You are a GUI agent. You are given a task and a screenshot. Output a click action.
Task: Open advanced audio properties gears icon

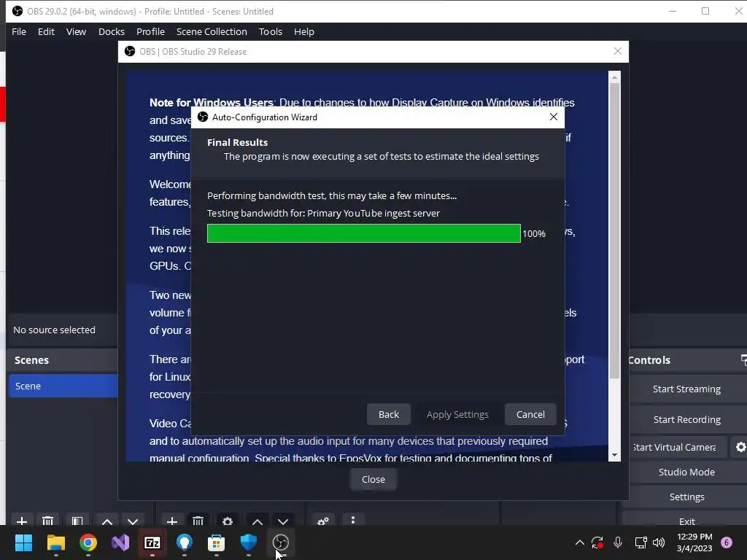coord(323,521)
